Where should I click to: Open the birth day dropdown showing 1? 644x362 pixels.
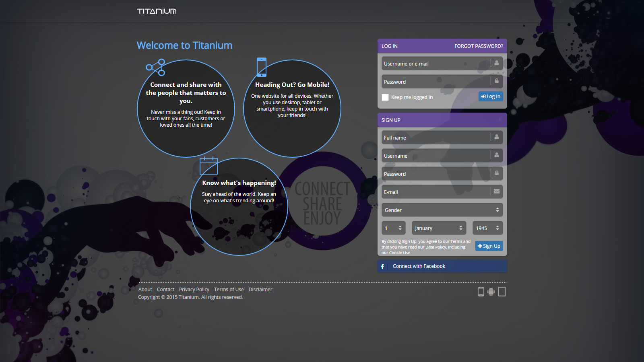394,228
